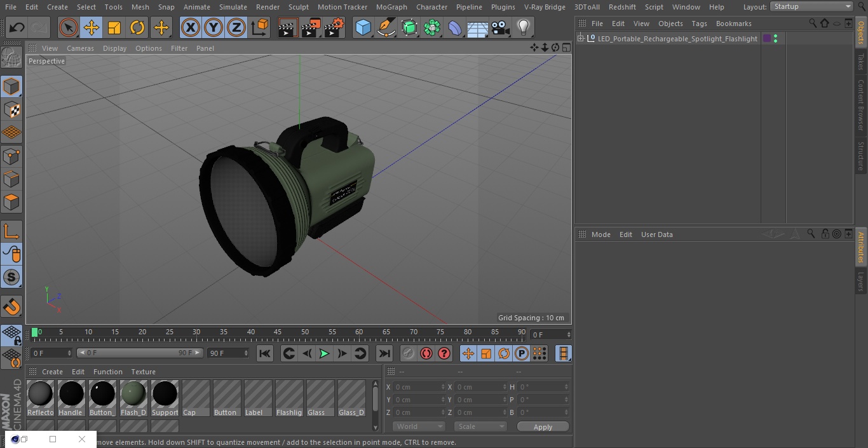Screen dimensions: 868x448
Task: Toggle Enable Snap magnet
Action: pyautogui.click(x=11, y=307)
